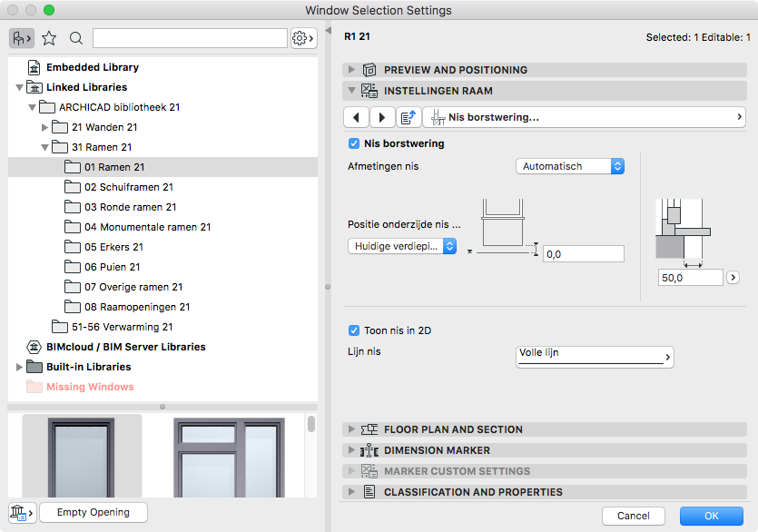Show favorites with the star icon
The width and height of the screenshot is (758, 532).
click(x=49, y=38)
